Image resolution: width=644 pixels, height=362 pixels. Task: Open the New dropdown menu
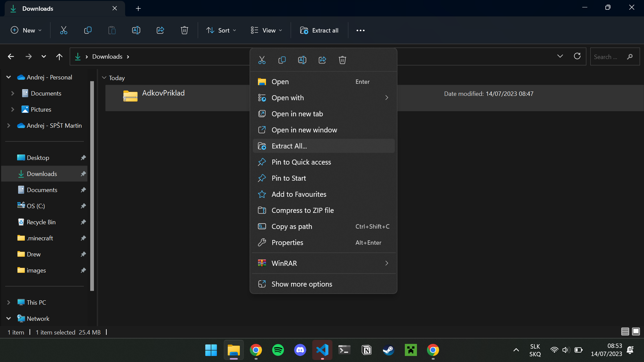[x=26, y=31]
